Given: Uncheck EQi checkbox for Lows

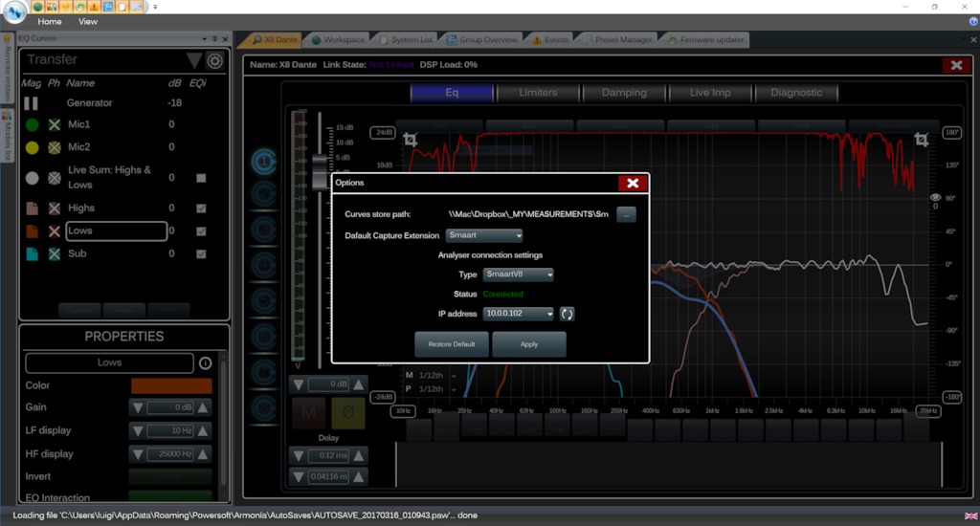Looking at the screenshot, I should (x=201, y=231).
